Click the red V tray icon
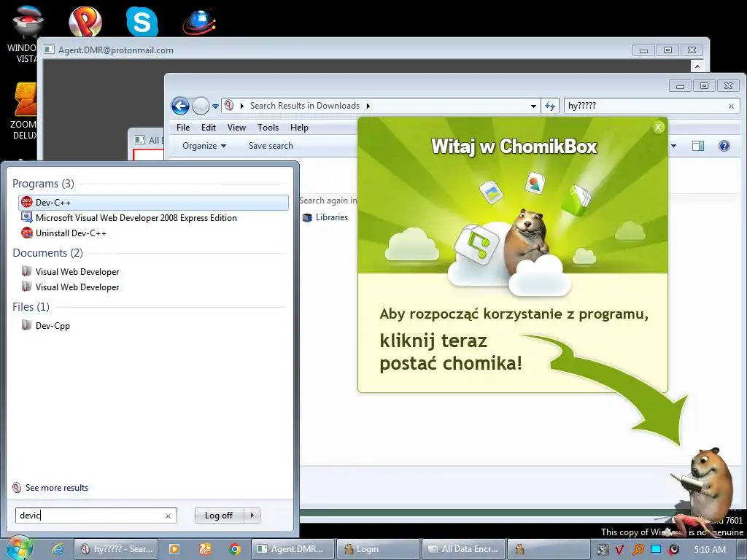This screenshot has height=560, width=747. pyautogui.click(x=619, y=550)
